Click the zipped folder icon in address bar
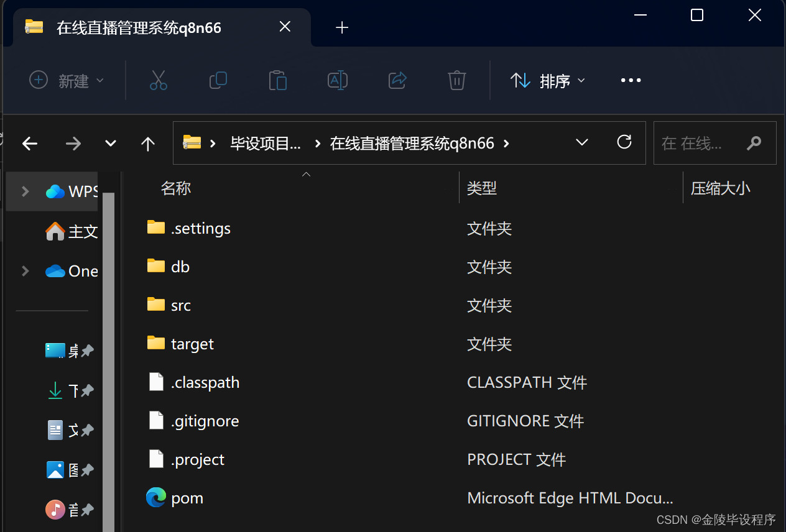This screenshot has height=532, width=786. click(192, 143)
